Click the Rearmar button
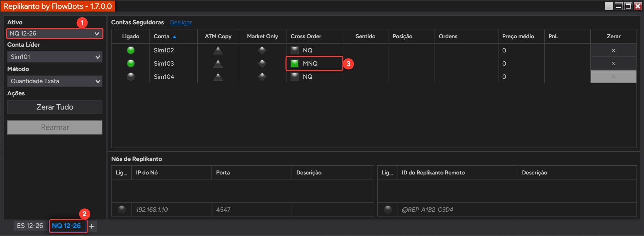Viewport: 644px width, 236px height. (55, 127)
